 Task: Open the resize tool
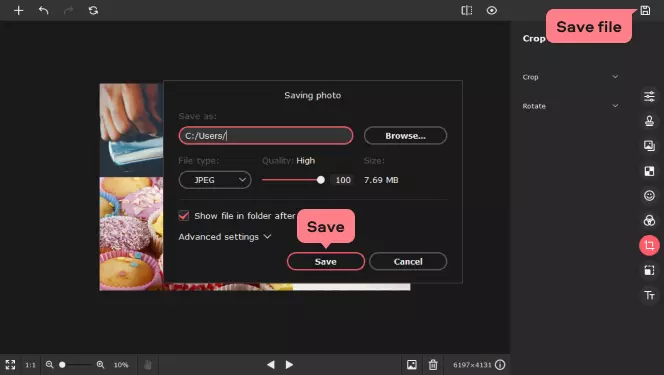[649, 270]
